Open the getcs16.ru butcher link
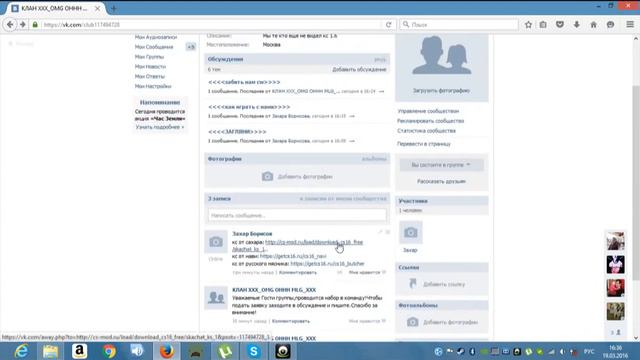The width and height of the screenshot is (640, 360). point(327,264)
